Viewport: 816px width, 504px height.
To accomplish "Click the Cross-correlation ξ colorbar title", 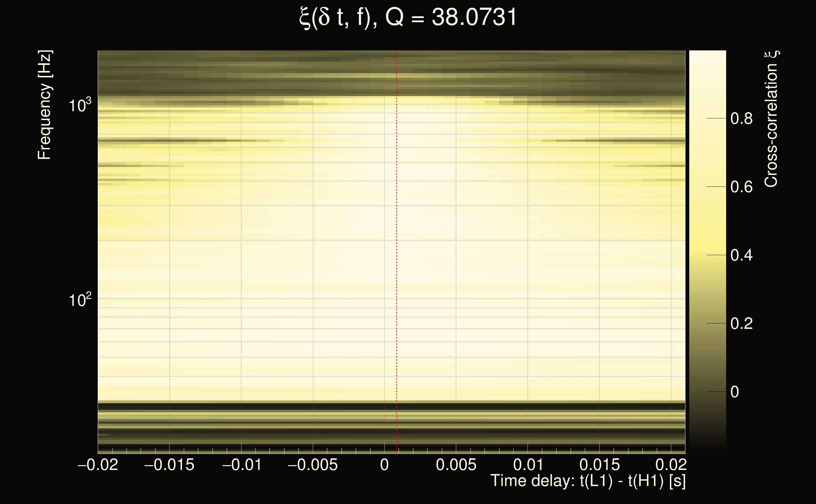I will click(x=771, y=119).
